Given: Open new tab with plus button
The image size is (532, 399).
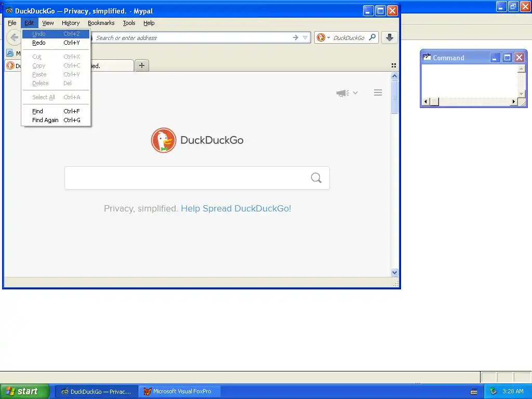Looking at the screenshot, I should point(142,65).
